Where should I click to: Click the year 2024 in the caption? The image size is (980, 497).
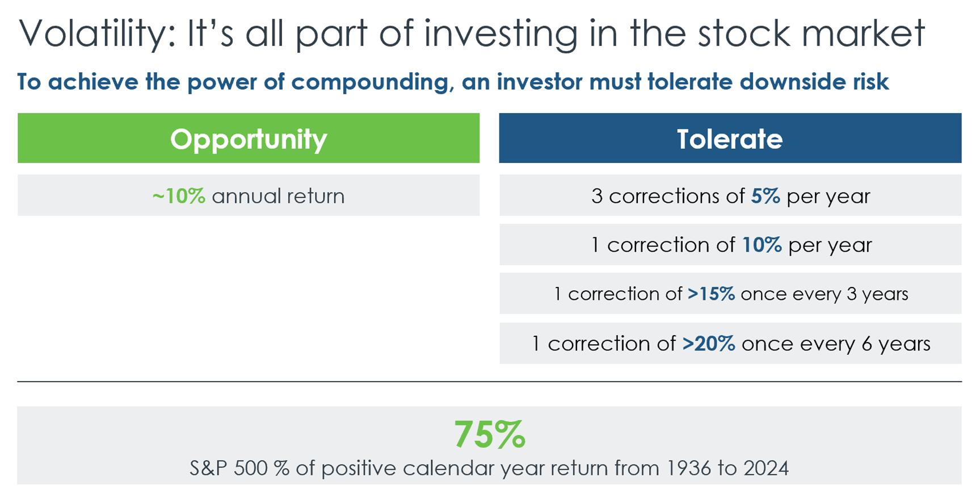pyautogui.click(x=766, y=469)
